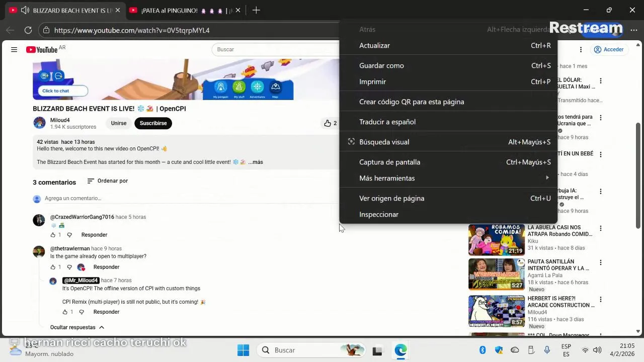Image resolution: width=644 pixels, height=362 pixels.
Task: Choose Imprimir in context menu
Action: [448, 81]
